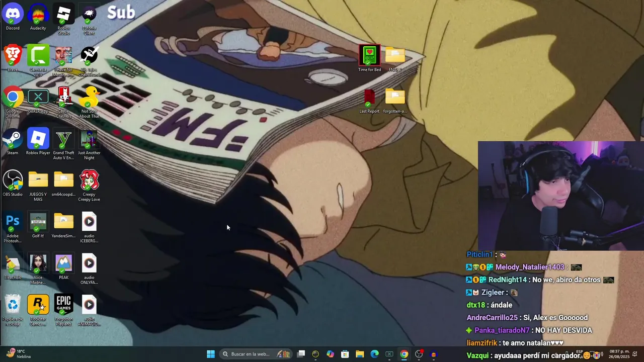644x362 pixels.
Task: Open the Windows Start menu
Action: [x=211, y=354]
